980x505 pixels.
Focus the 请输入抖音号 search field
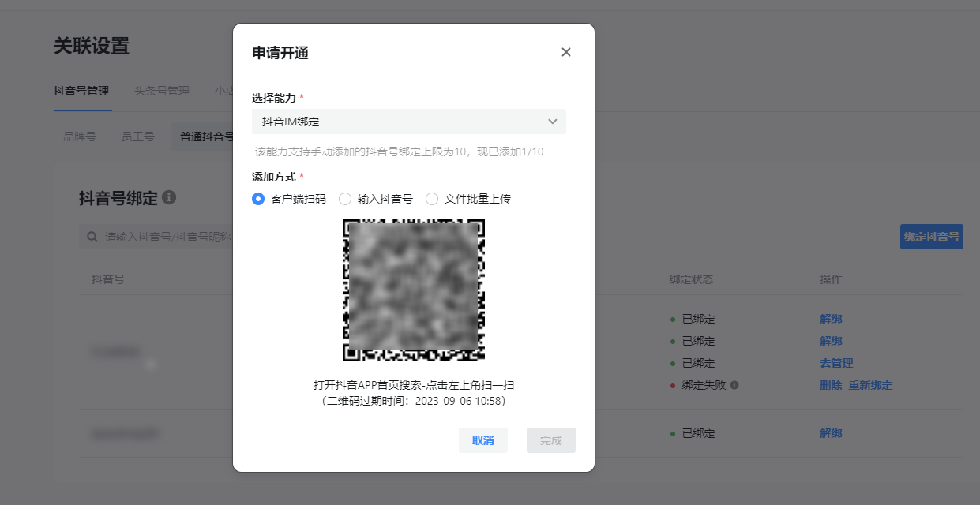coord(156,237)
